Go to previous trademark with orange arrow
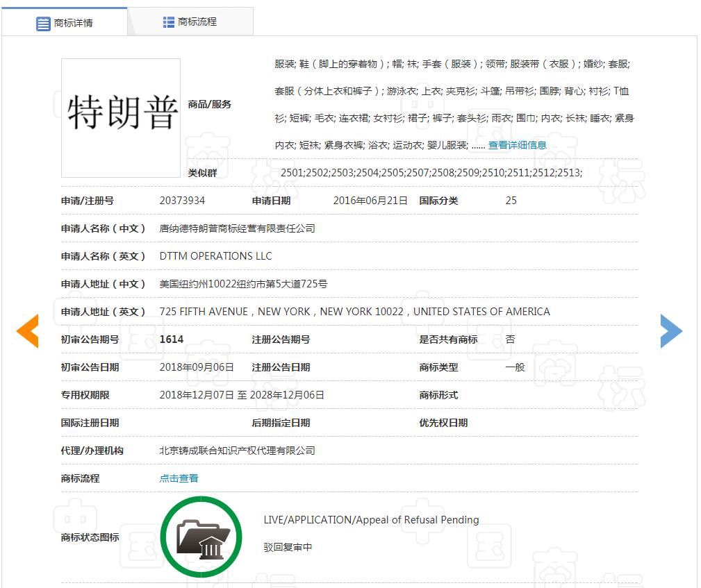 [x=27, y=331]
